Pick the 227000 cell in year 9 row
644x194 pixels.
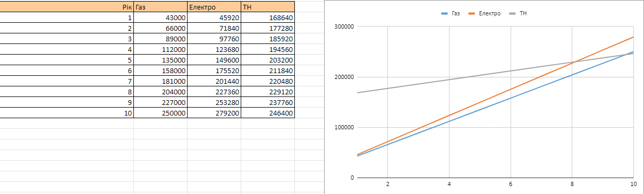160,102
